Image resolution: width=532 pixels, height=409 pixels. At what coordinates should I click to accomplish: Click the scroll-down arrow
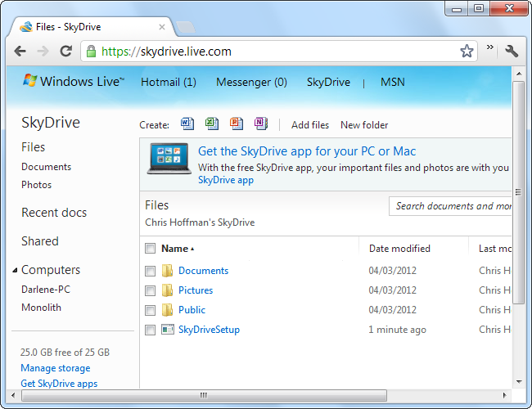tap(519, 382)
